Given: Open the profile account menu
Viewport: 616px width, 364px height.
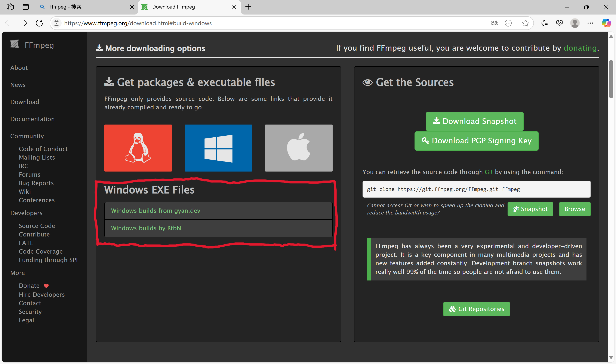Looking at the screenshot, I should [575, 23].
